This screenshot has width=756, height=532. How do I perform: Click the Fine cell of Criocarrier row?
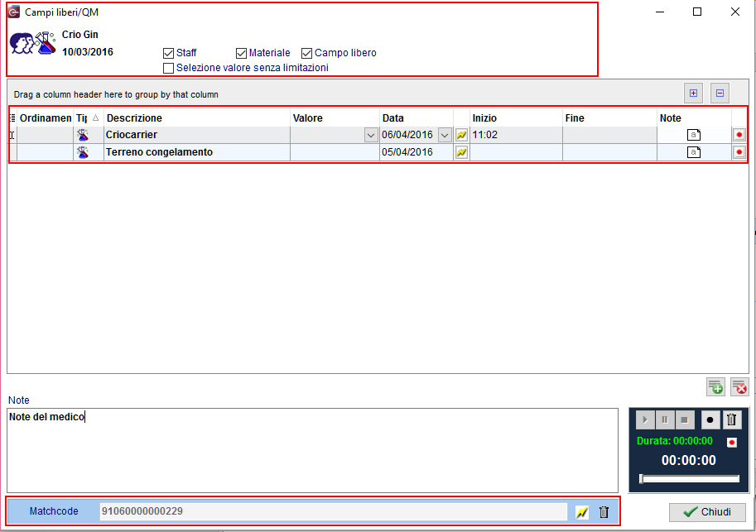point(609,135)
